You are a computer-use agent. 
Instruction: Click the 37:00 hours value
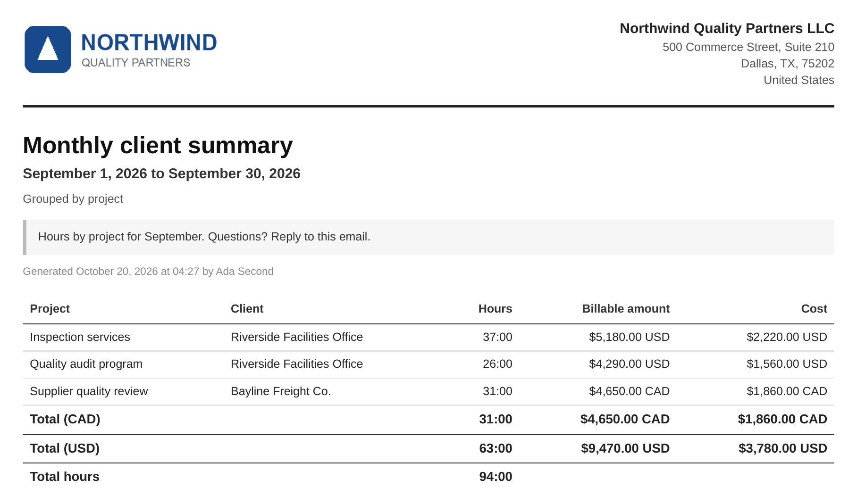click(x=497, y=337)
